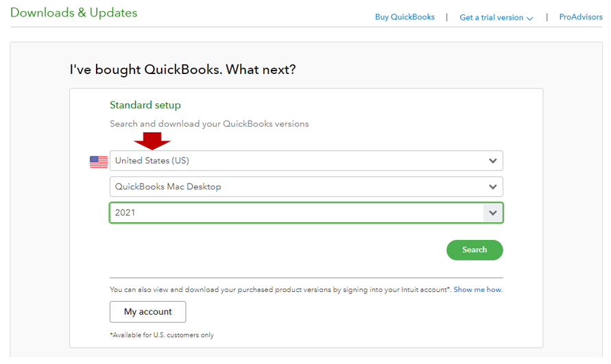The width and height of the screenshot is (611, 364).
Task: Click the Downloads & Updates page heading
Action: point(73,12)
